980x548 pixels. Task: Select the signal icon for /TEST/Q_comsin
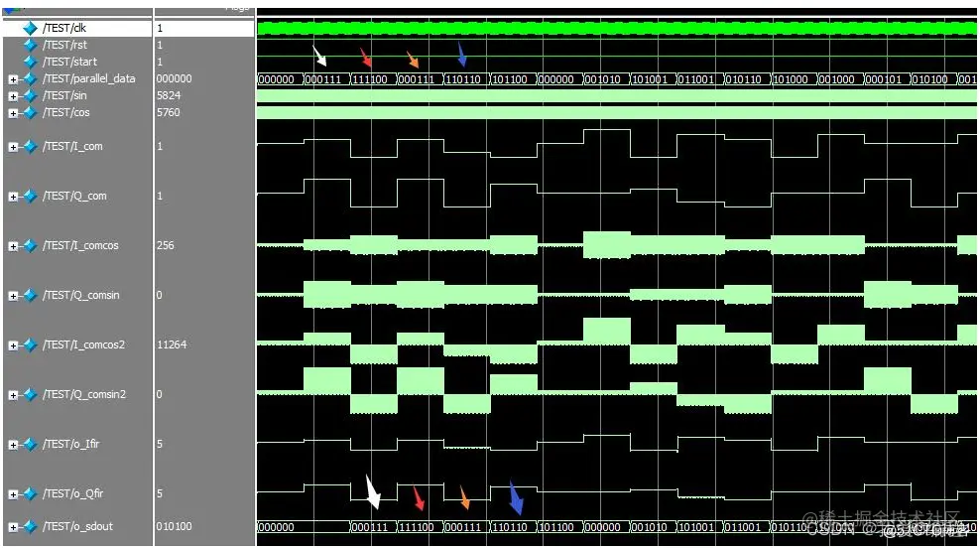(x=30, y=295)
